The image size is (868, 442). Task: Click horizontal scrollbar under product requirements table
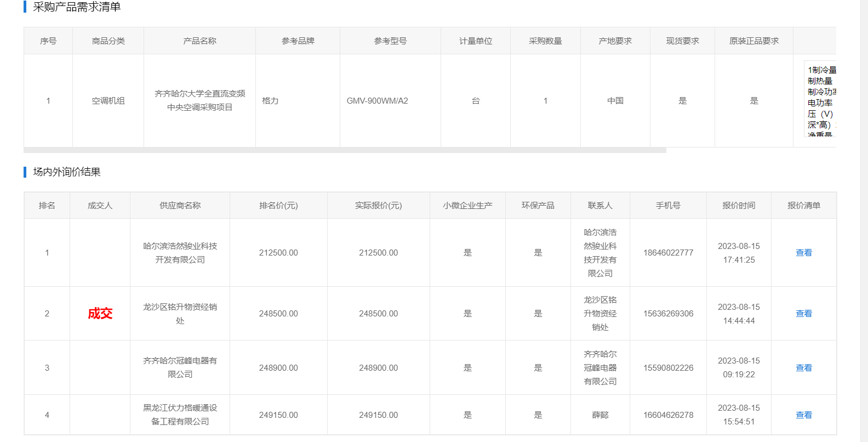coord(344,150)
